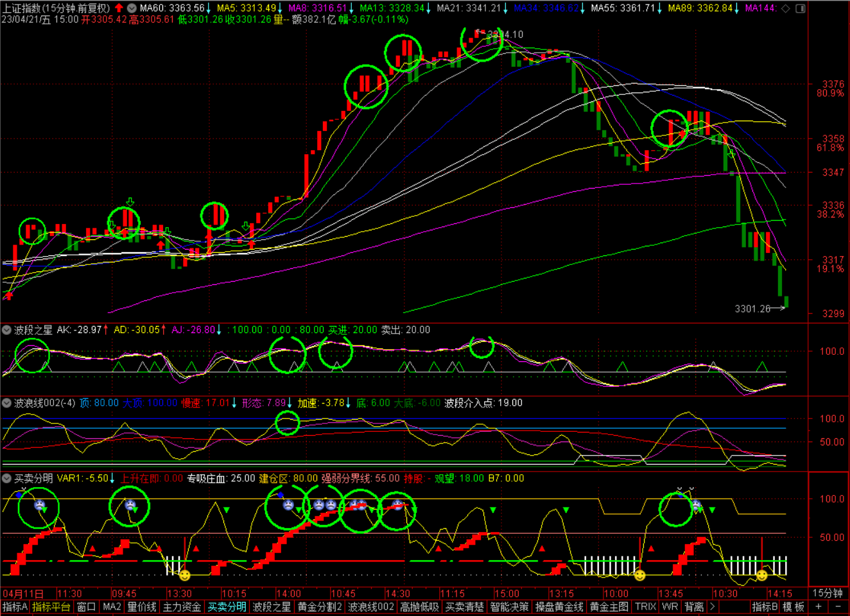
Task: Click the yellow smiley face near 10:00
Action: click(639, 575)
